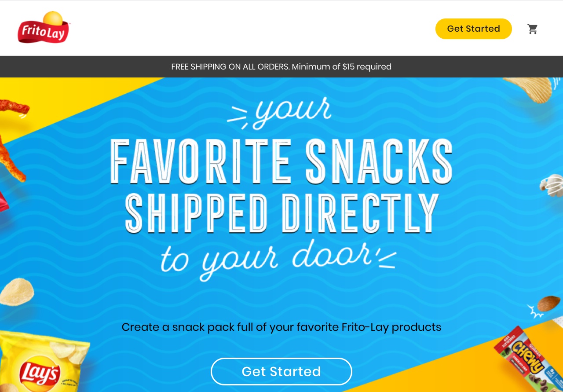
Task: Click the Shipped Directly headline text
Action: 281,213
